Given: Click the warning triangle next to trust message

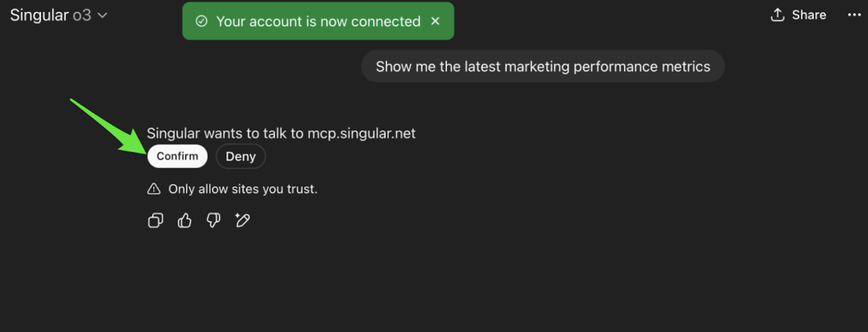Looking at the screenshot, I should click(x=154, y=188).
